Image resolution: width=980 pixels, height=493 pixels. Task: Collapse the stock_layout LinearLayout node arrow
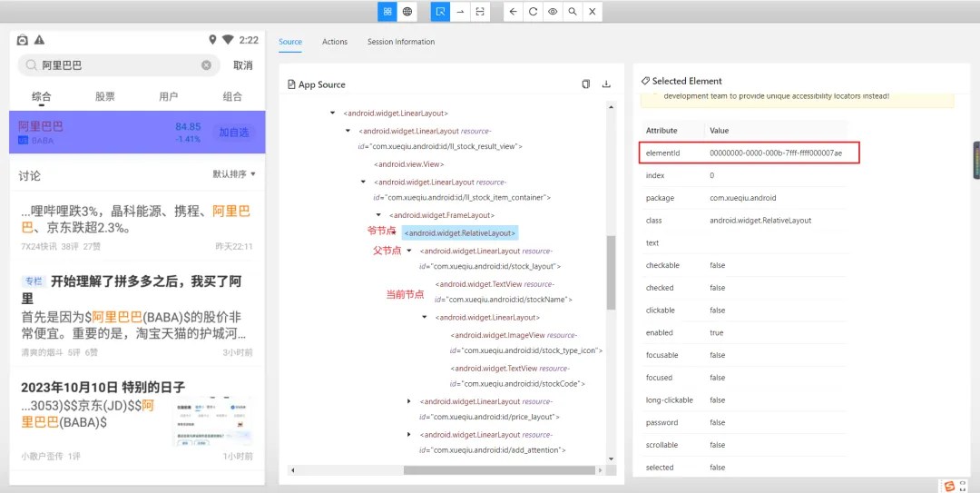pyautogui.click(x=408, y=251)
